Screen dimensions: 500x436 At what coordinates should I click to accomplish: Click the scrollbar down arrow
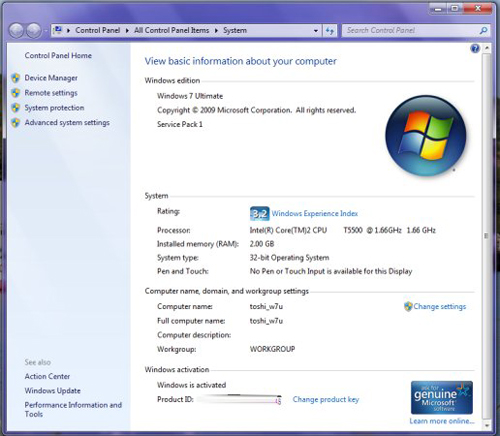click(487, 425)
